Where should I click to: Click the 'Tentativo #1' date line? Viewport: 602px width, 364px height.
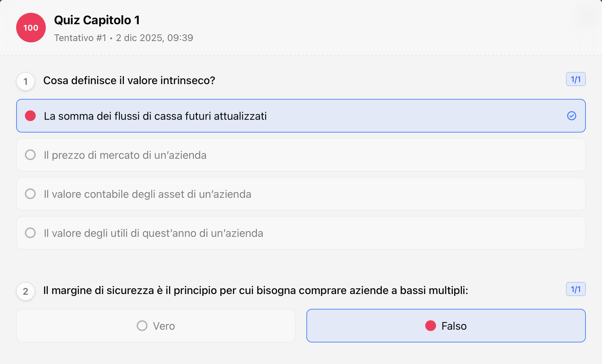pos(124,38)
